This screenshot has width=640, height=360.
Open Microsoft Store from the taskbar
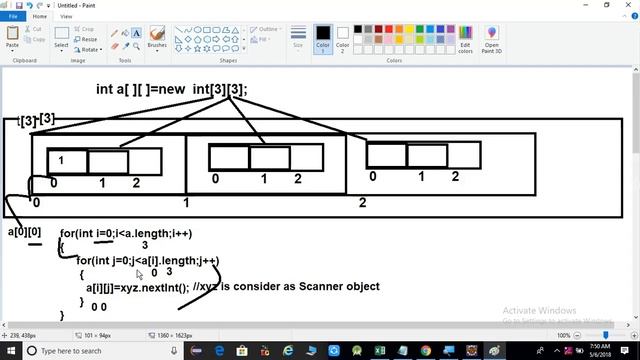click(242, 351)
